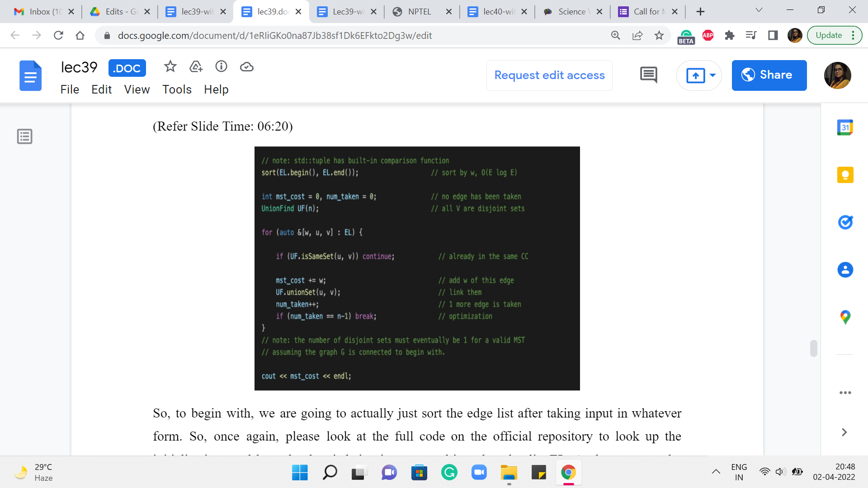Expand the tab search dropdown arrow
Image resolution: width=868 pixels, height=488 pixels.
pos(759,10)
